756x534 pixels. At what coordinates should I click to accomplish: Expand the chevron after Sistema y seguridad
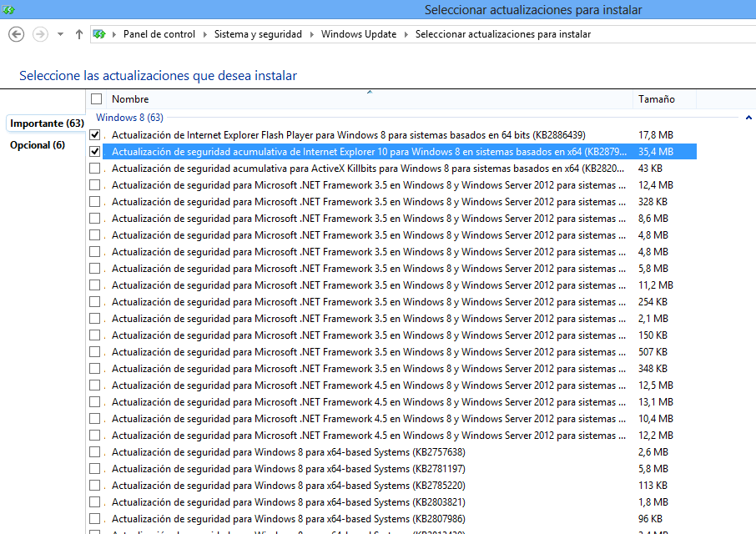[x=311, y=34]
